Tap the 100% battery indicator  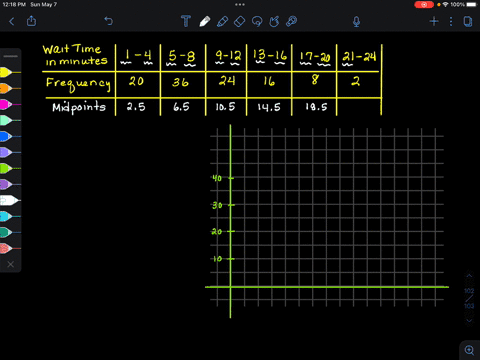(x=464, y=5)
